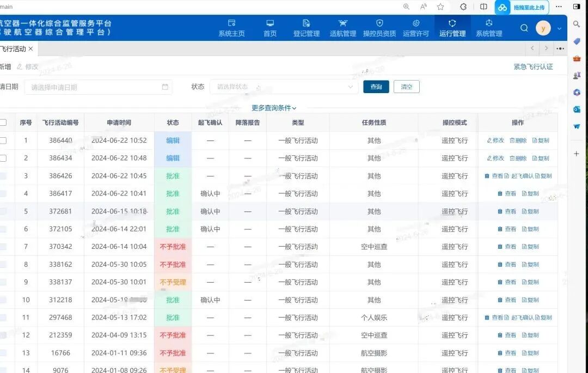Click 修改 for record 386440
Screen dimensions: 588x373
[x=495, y=140]
